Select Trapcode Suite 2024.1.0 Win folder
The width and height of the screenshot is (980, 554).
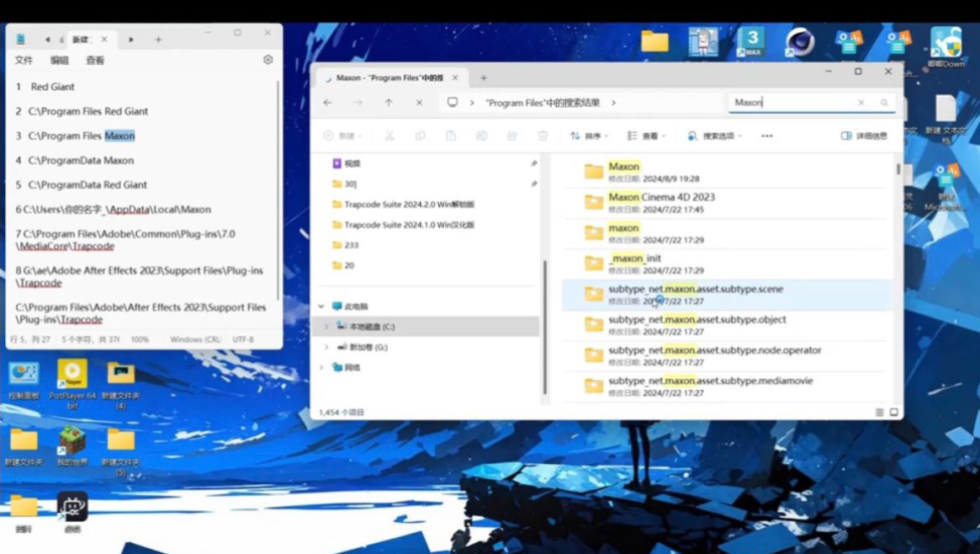(410, 225)
